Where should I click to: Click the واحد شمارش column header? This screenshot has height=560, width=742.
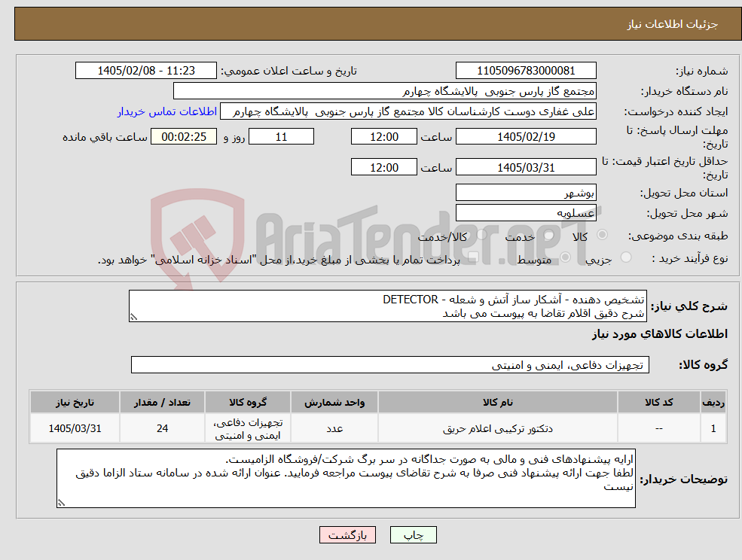pyautogui.click(x=334, y=403)
